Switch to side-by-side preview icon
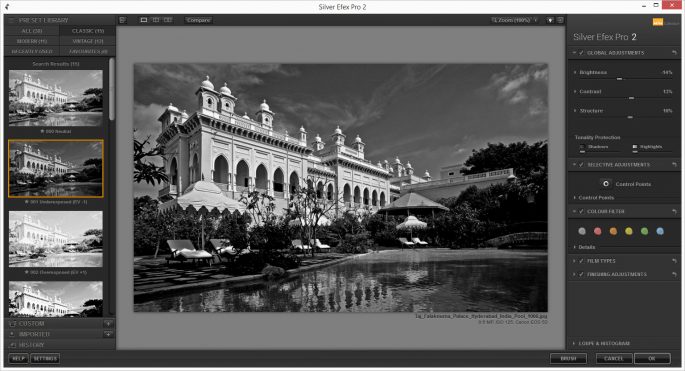Screen dimensions: 685x371 click(x=168, y=20)
